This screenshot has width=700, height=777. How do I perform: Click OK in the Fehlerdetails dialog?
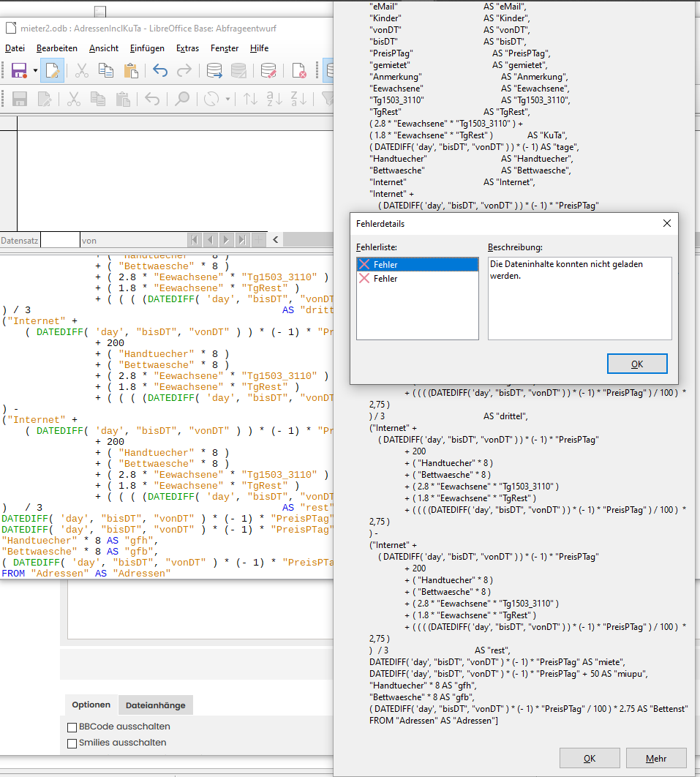[637, 364]
